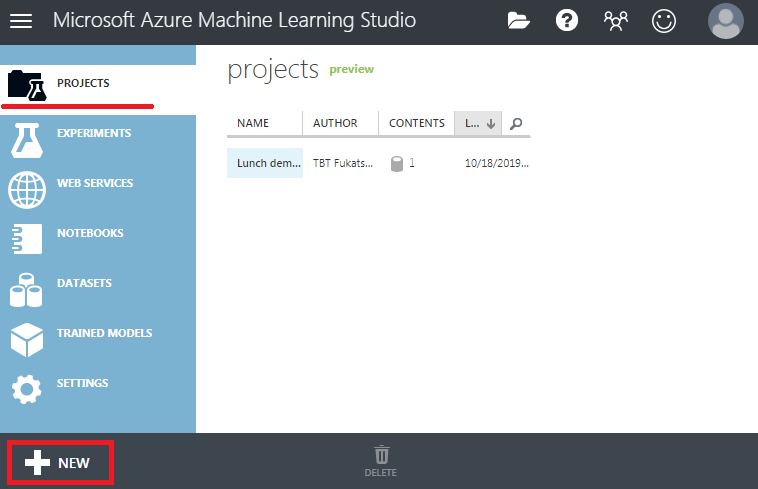Click the 'projects' page heading
This screenshot has width=758, height=489.
coord(273,71)
